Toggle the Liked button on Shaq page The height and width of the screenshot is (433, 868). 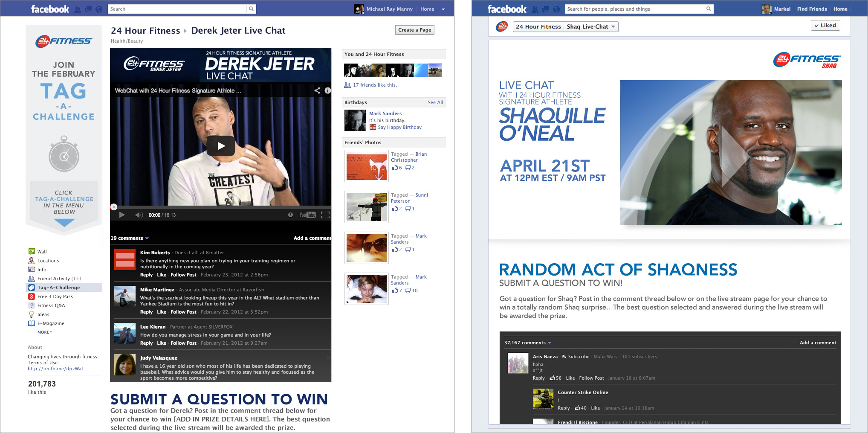825,26
